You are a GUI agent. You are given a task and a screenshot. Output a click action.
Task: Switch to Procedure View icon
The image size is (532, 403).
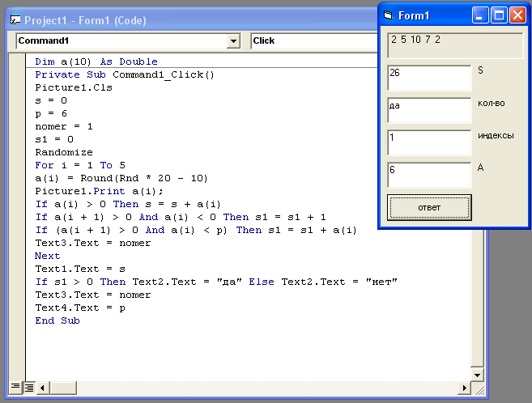(15, 386)
